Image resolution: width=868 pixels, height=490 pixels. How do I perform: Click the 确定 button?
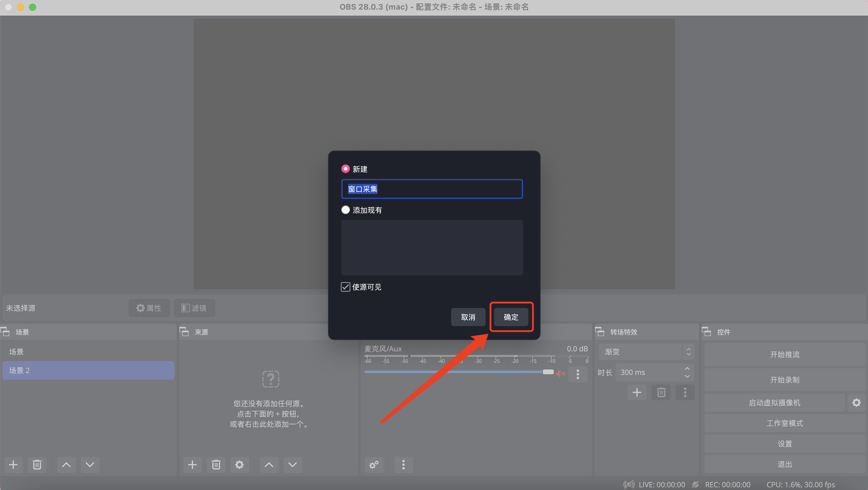[x=511, y=317]
